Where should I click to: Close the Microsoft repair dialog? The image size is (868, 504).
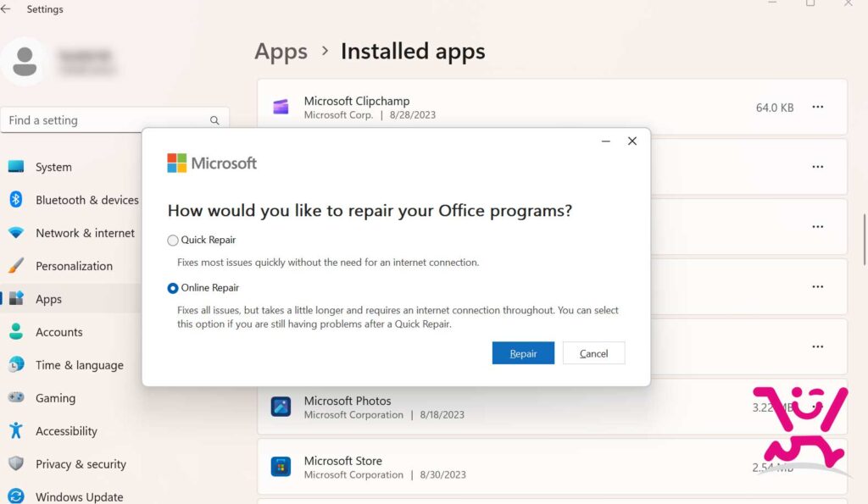pyautogui.click(x=632, y=141)
